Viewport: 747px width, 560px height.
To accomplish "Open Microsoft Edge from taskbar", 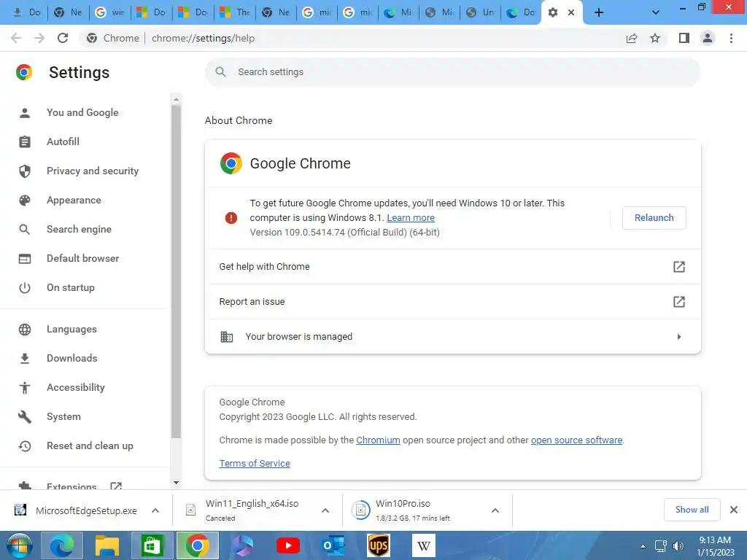I will coord(62,545).
